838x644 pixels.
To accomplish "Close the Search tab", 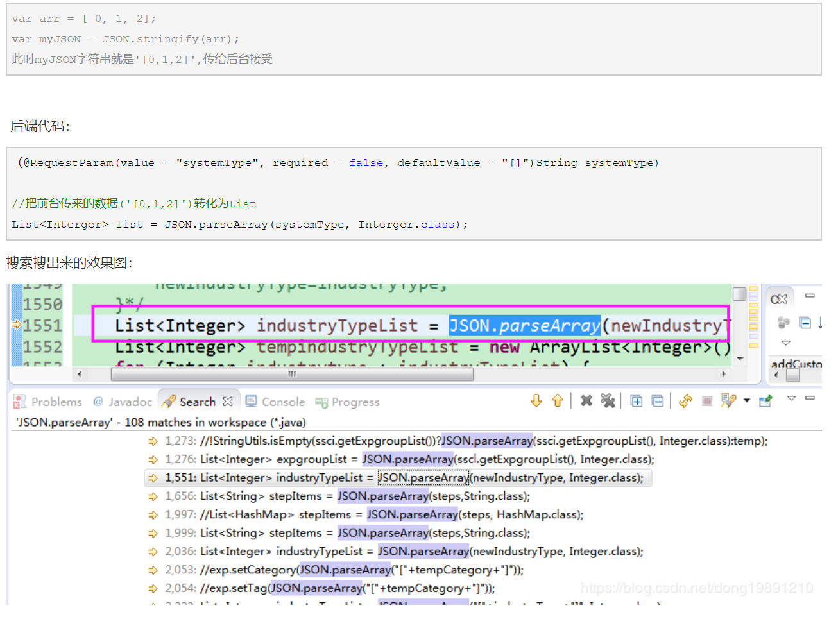I will [228, 402].
